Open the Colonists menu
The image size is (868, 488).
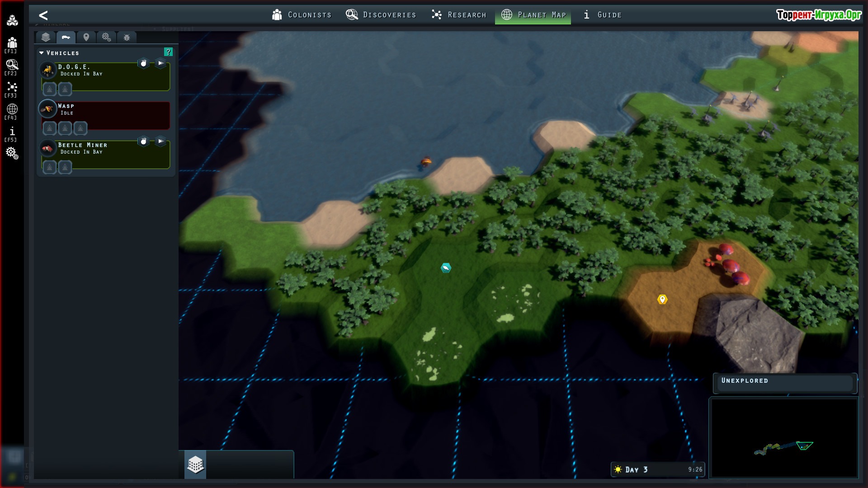[302, 15]
